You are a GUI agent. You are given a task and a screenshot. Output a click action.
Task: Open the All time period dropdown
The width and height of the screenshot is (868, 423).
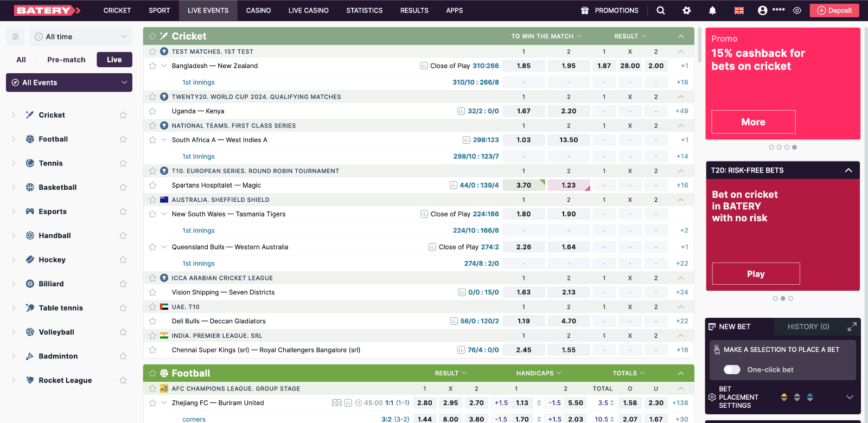(81, 36)
